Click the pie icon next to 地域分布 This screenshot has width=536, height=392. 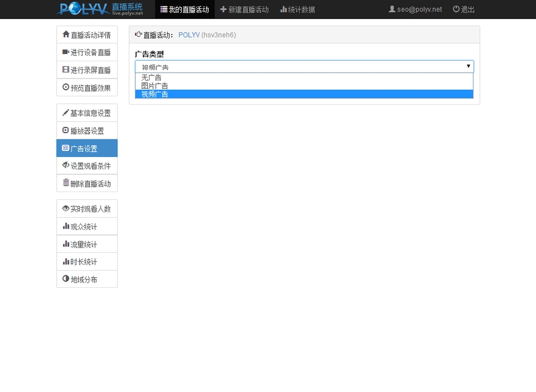pos(66,279)
